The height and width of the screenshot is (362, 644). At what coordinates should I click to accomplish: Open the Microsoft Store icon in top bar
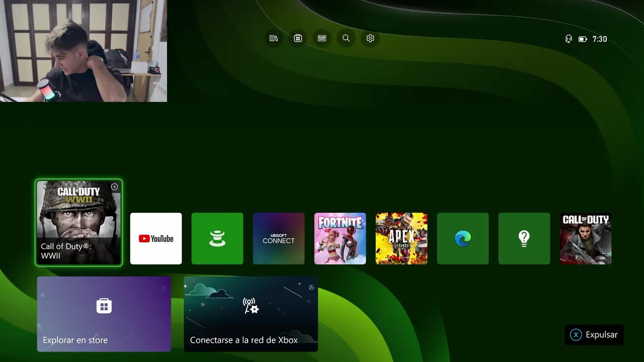click(298, 38)
